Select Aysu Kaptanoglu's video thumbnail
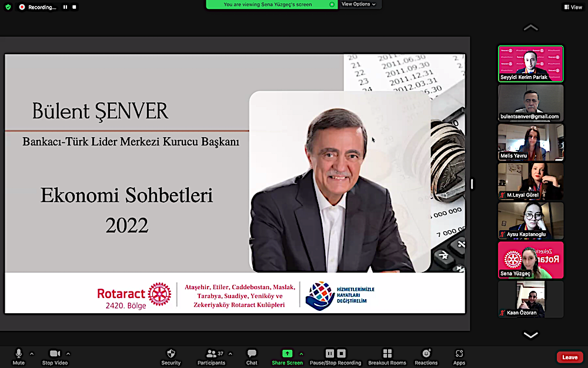588x368 pixels. (x=530, y=221)
